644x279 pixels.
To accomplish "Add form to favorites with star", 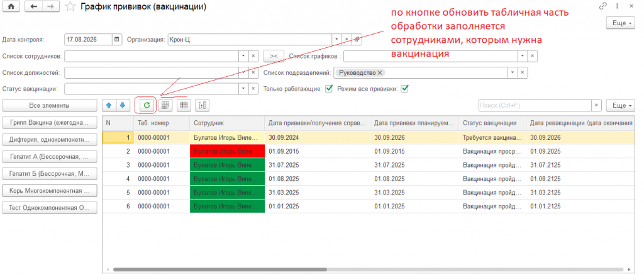I will click(x=70, y=6).
